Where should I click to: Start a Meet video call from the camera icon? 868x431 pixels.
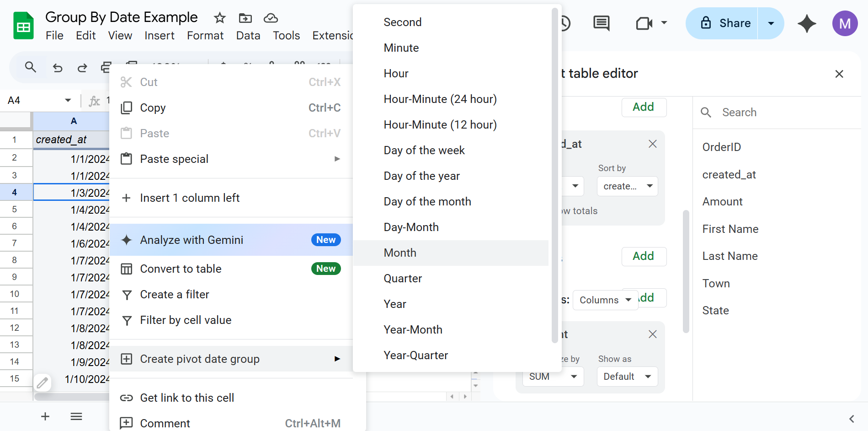point(644,23)
